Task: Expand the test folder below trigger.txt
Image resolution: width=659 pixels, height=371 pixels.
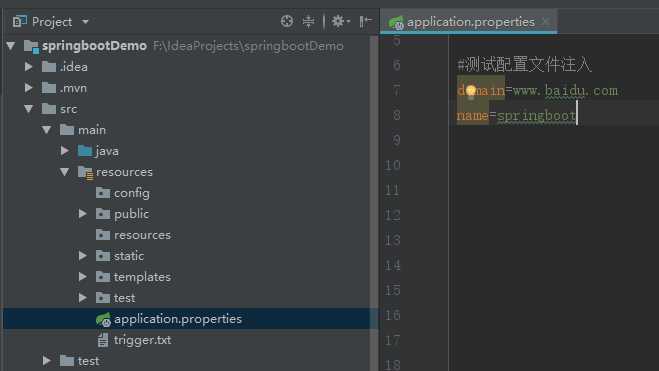Action: point(47,360)
